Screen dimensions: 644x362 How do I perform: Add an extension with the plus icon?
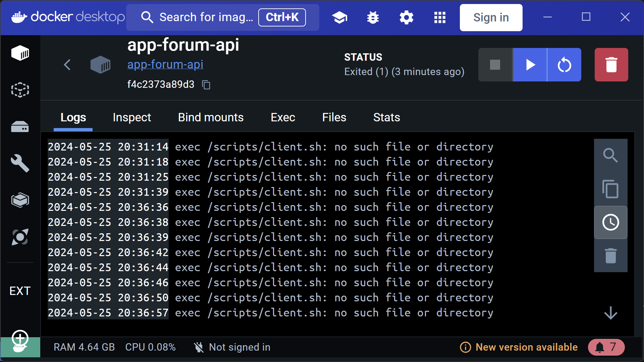coord(20,338)
